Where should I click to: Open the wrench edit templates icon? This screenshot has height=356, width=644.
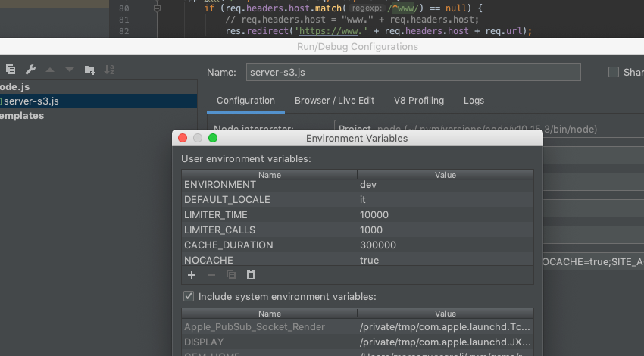[30, 70]
